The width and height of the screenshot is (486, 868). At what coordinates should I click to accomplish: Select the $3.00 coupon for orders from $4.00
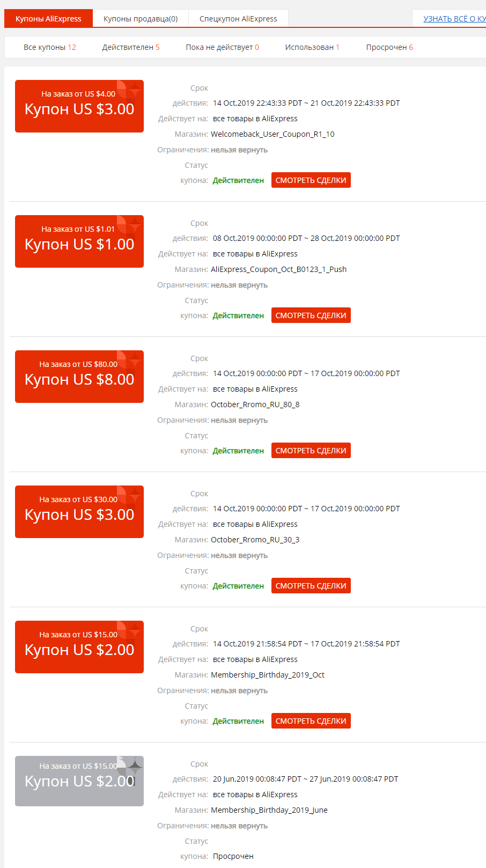[x=79, y=106]
